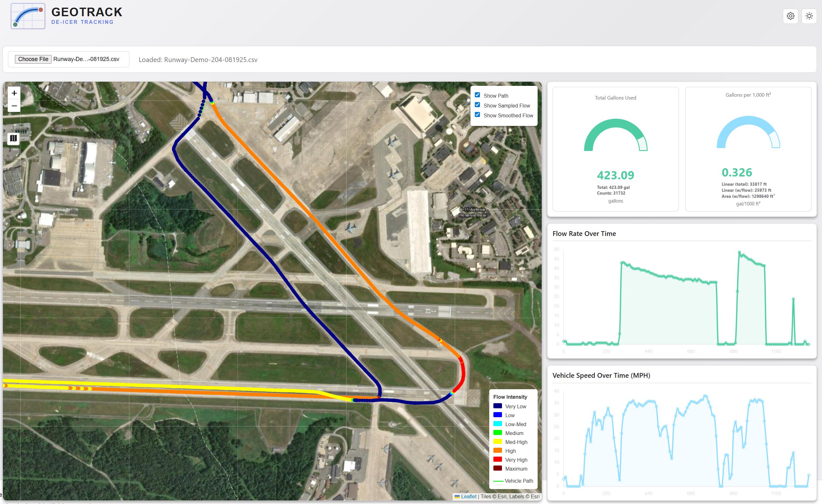Click the Ukraine flag icon by Leaflet
The width and height of the screenshot is (822, 504).
(457, 496)
